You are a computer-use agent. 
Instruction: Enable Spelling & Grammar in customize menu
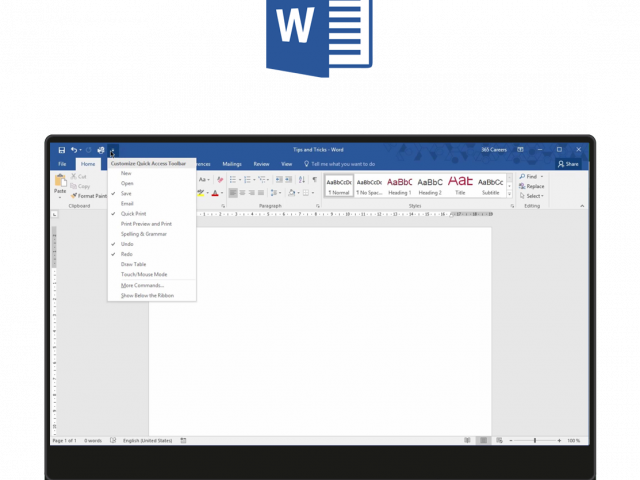(143, 234)
